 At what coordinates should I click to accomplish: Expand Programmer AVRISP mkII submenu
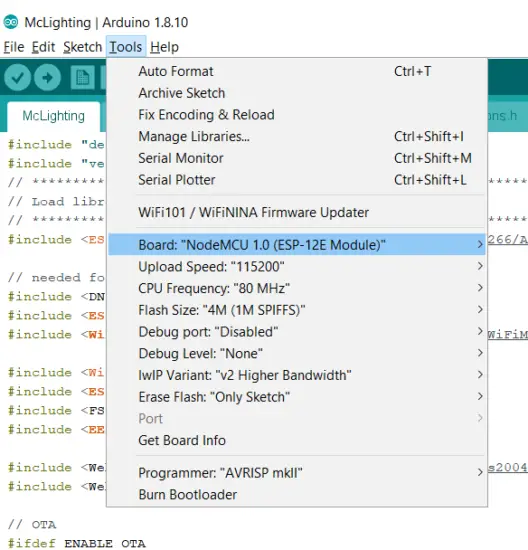click(297, 473)
